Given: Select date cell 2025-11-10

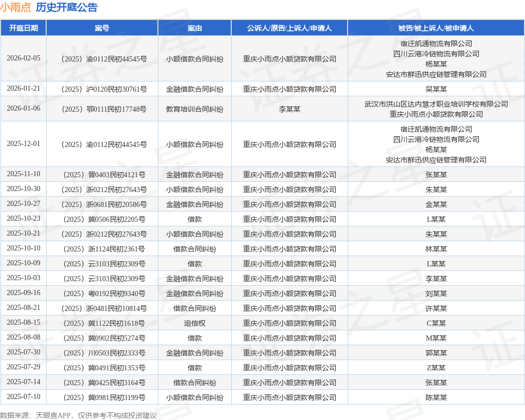Looking at the screenshot, I should click(x=24, y=174).
